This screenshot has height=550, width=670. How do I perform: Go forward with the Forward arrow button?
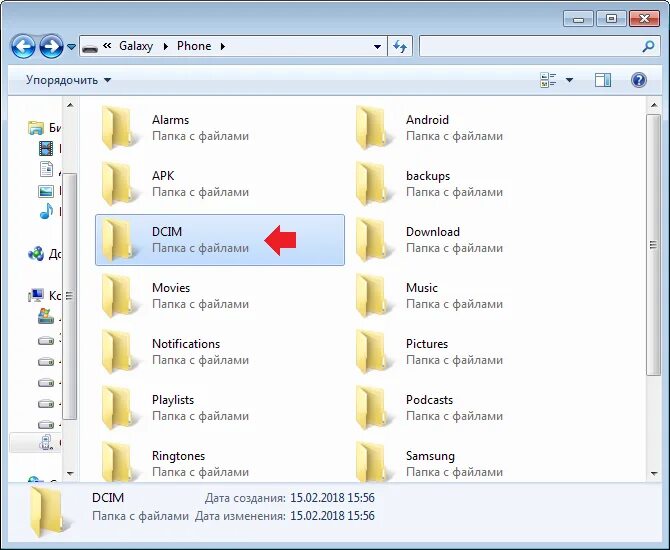[51, 47]
